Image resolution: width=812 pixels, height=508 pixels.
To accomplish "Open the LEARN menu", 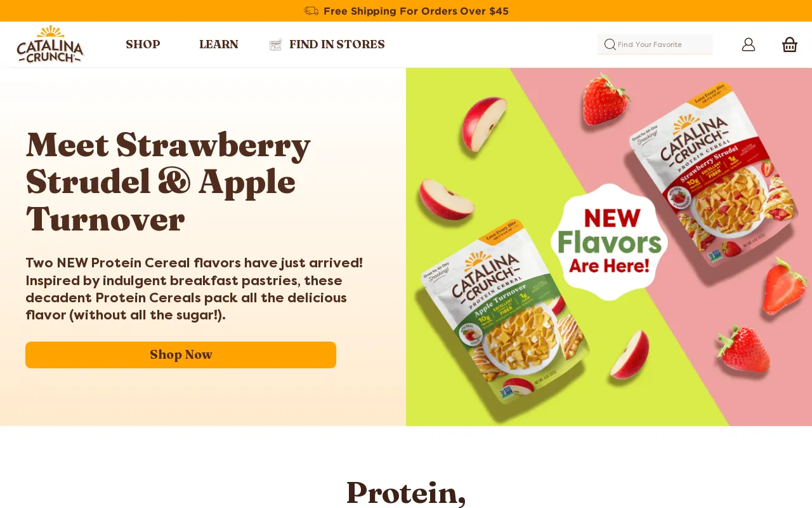I will [x=219, y=44].
